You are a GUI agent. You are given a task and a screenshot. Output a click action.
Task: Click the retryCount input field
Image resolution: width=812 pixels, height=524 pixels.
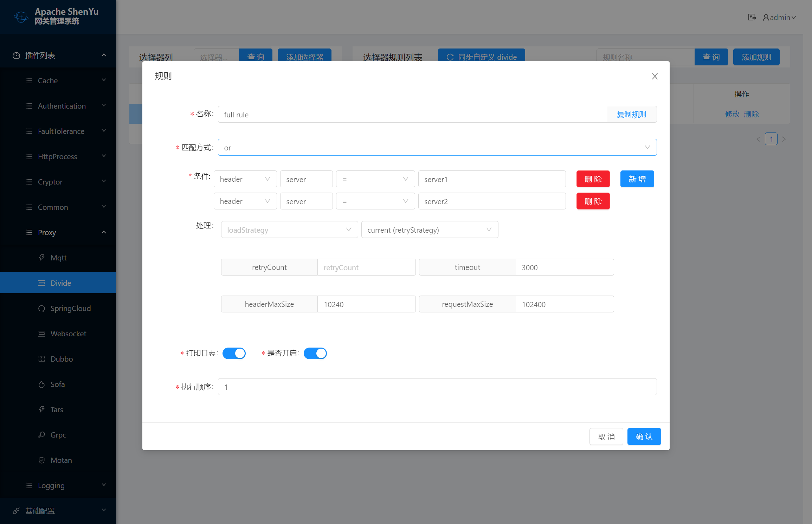point(366,267)
